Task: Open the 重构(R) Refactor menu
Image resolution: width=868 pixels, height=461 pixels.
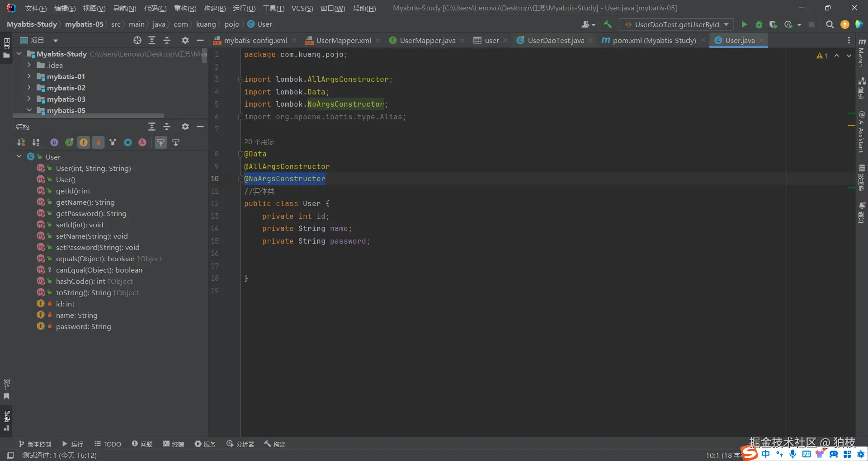Action: point(185,8)
